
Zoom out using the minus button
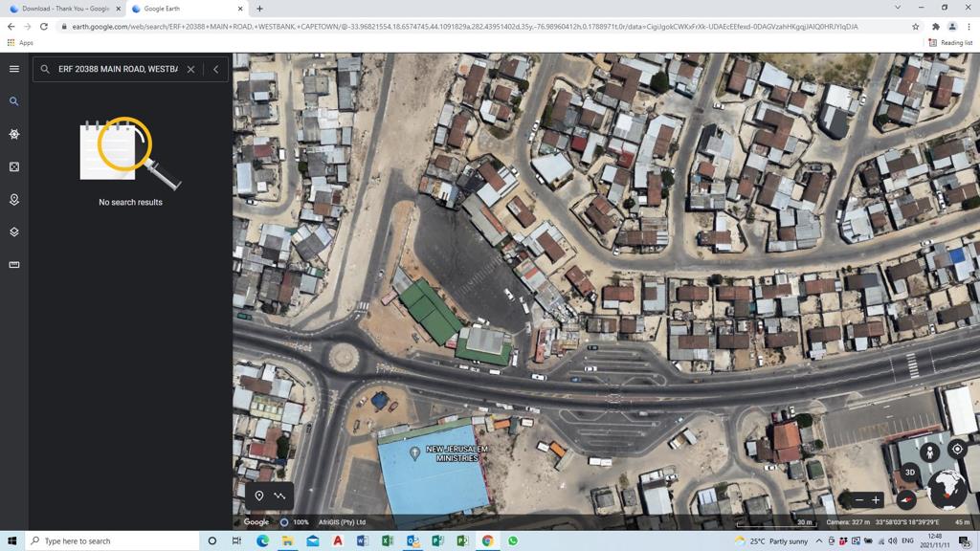858,499
